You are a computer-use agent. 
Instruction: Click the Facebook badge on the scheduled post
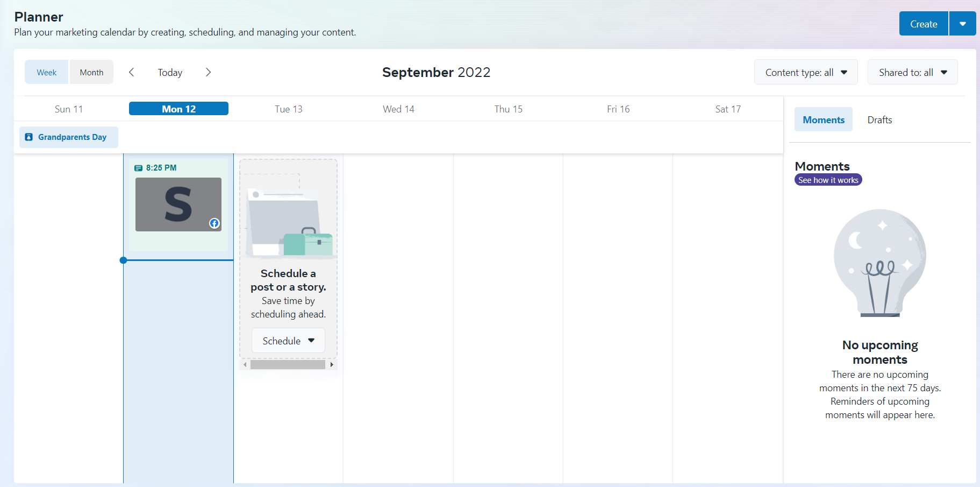pos(214,223)
